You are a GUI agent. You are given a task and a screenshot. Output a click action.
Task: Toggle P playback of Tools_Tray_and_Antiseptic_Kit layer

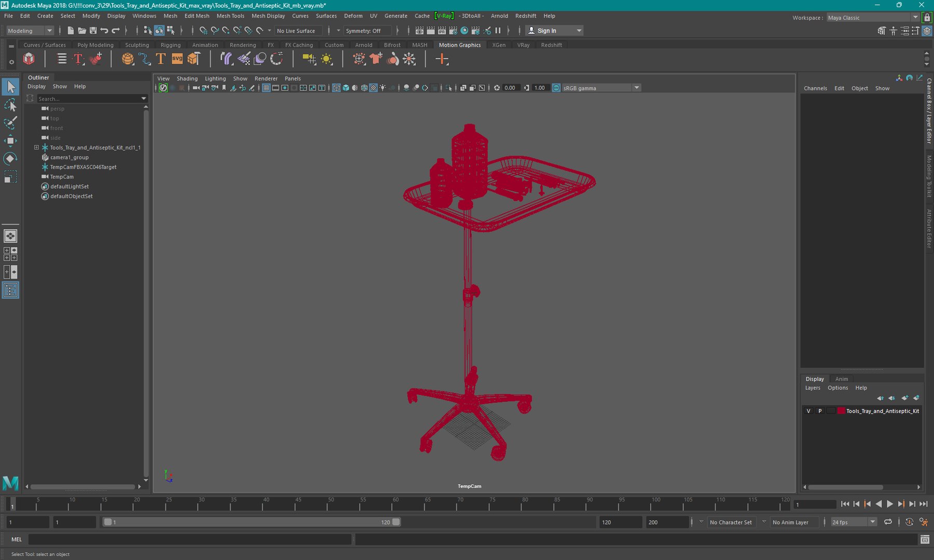pyautogui.click(x=820, y=411)
